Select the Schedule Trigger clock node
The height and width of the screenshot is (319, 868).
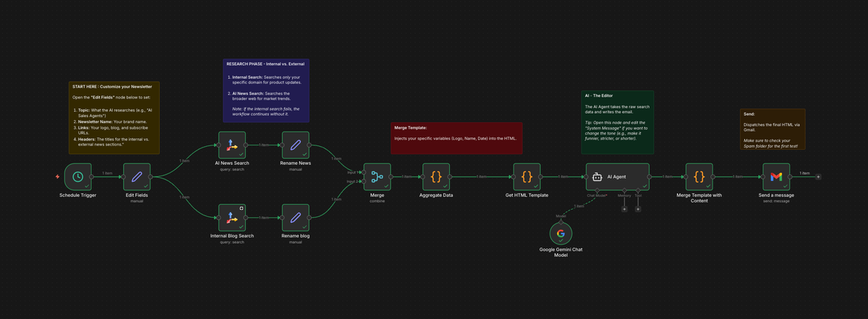(77, 176)
